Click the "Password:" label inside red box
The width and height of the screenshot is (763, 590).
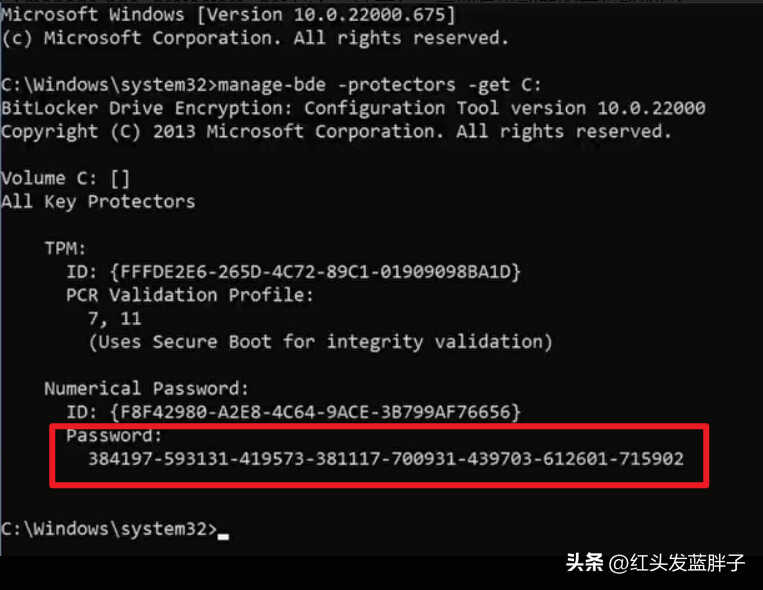coord(114,435)
